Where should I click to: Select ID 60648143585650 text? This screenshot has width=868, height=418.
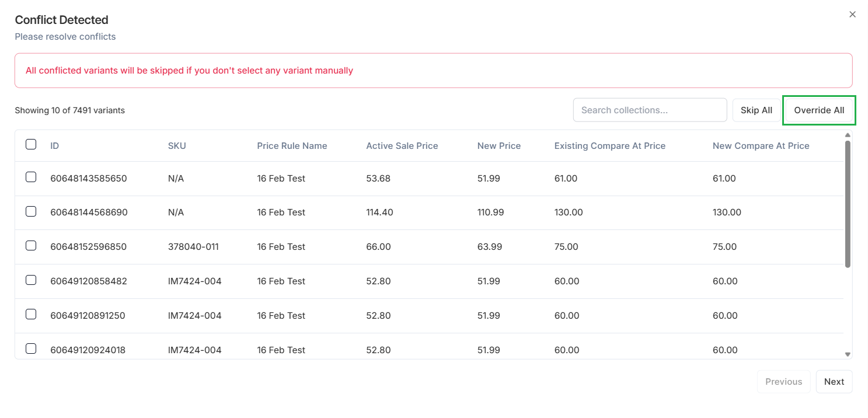(89, 179)
